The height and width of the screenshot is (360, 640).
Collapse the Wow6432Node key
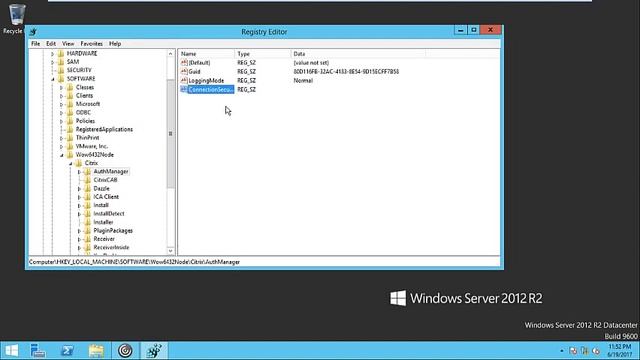(x=61, y=155)
